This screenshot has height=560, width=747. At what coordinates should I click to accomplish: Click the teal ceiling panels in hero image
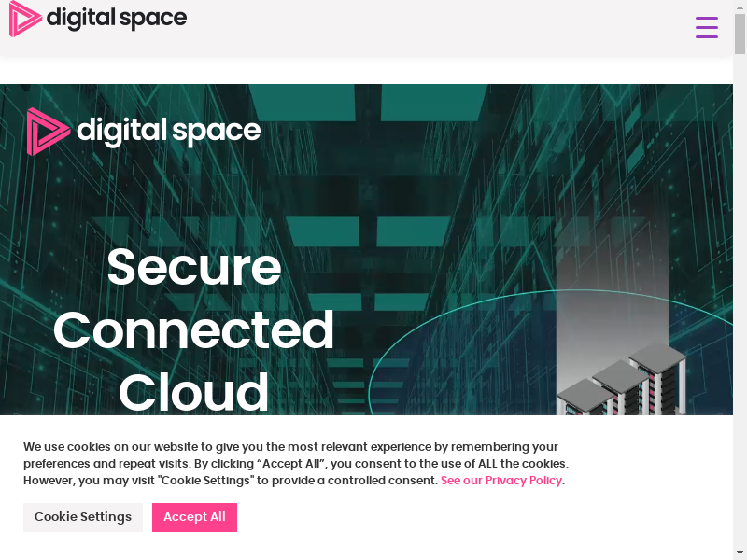tap(369, 103)
